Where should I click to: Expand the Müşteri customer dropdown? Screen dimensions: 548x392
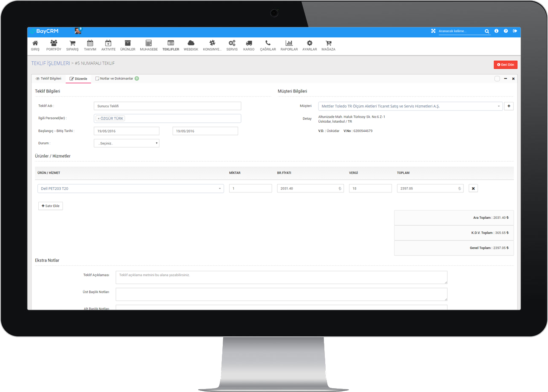(411, 106)
